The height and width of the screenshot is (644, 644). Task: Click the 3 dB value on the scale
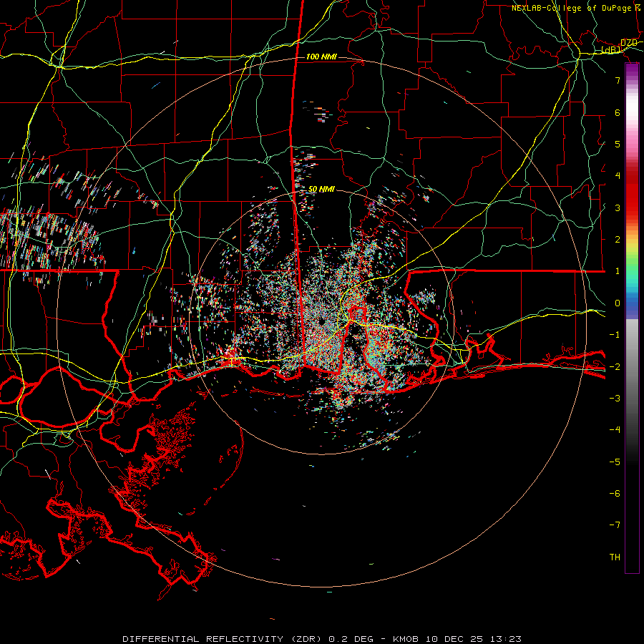pyautogui.click(x=618, y=208)
